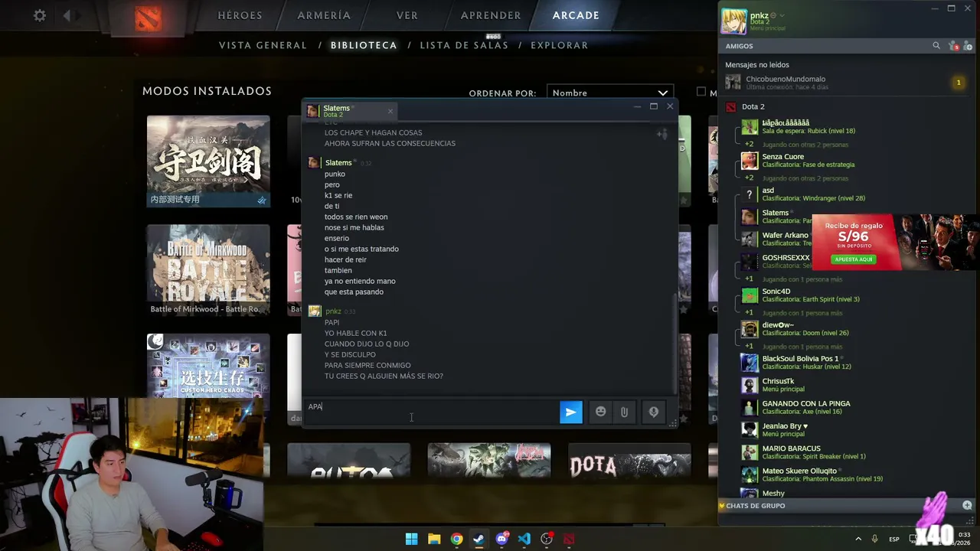The height and width of the screenshot is (551, 980).
Task: Open pnkz status dropdown arrow
Action: pyautogui.click(x=782, y=15)
